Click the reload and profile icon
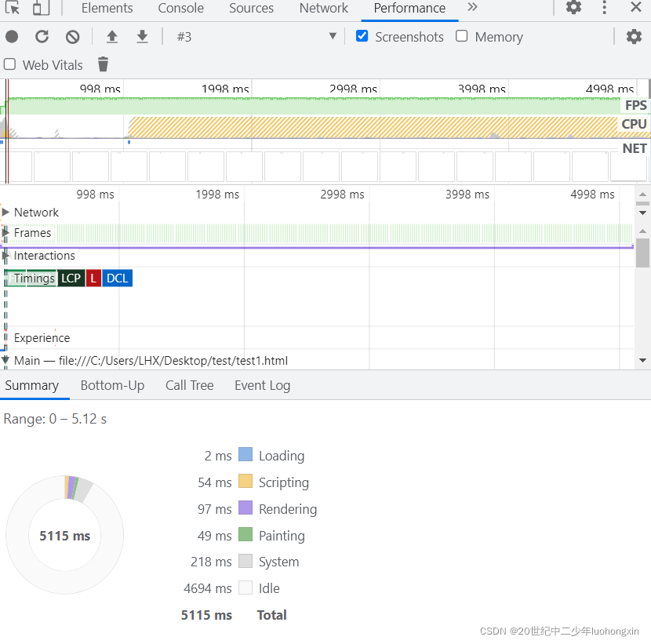The width and height of the screenshot is (651, 644). 42,37
